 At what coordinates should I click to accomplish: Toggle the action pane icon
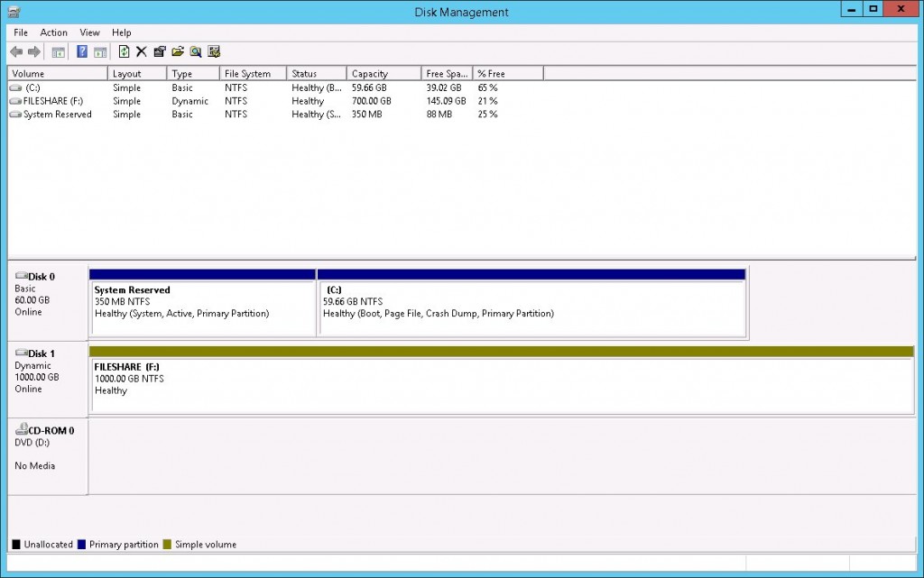101,51
